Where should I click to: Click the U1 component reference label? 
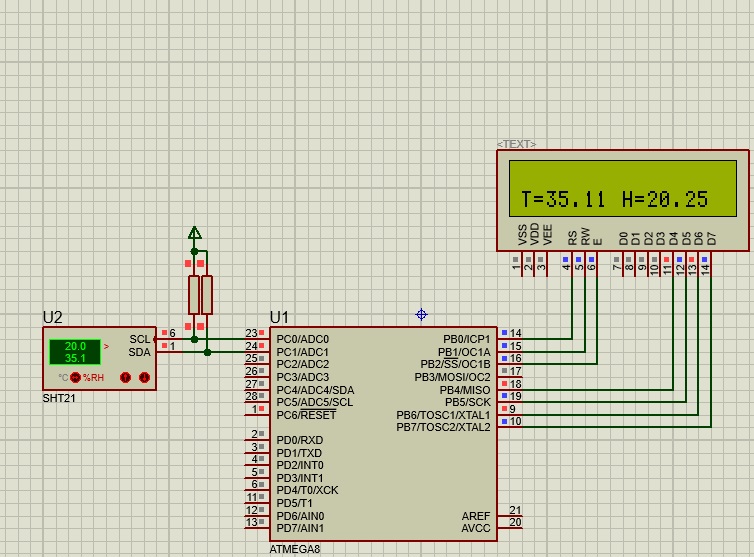[x=279, y=317]
